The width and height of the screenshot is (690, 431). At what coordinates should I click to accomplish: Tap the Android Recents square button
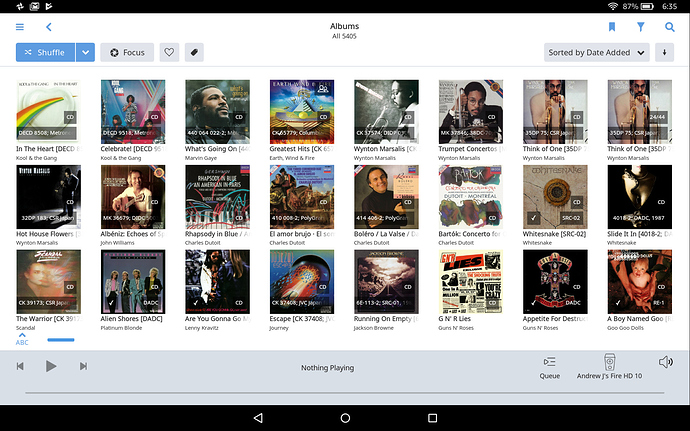tap(433, 418)
